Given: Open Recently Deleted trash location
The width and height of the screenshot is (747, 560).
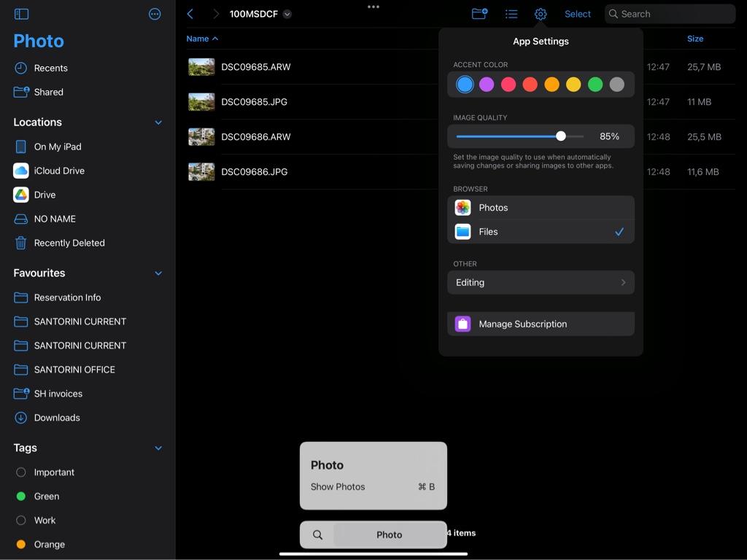Looking at the screenshot, I should point(69,243).
